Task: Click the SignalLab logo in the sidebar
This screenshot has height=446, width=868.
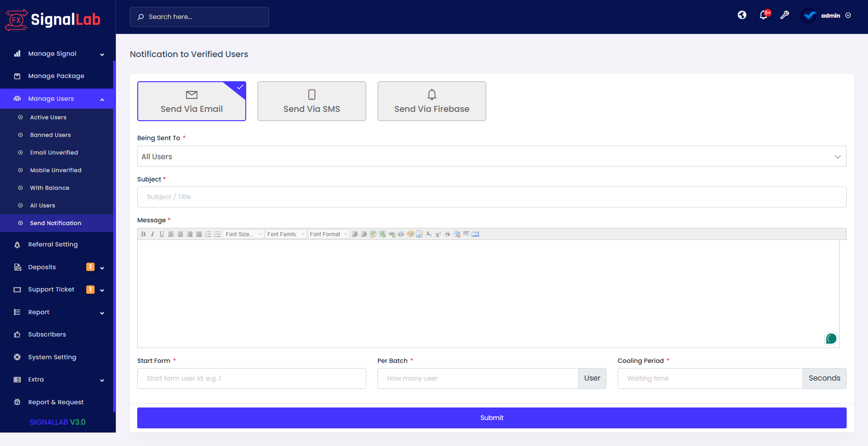Action: tap(52, 19)
